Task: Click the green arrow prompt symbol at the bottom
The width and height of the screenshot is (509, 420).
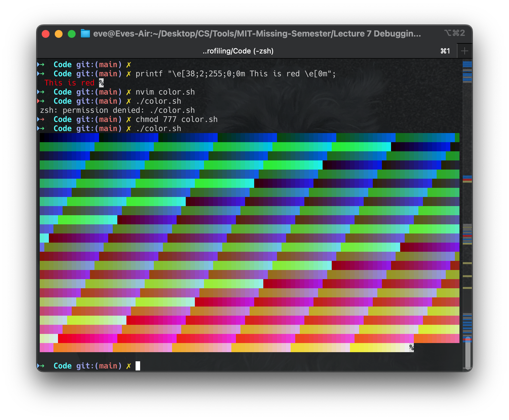Action: coord(43,366)
